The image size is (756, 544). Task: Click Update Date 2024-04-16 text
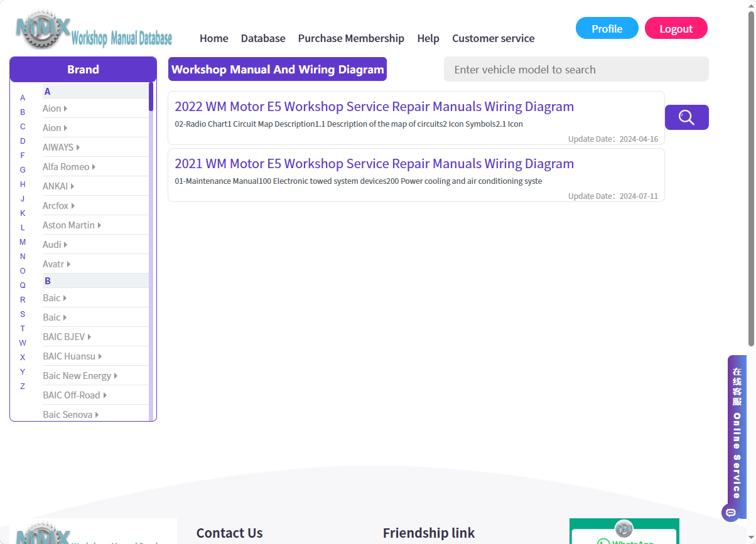tap(613, 139)
